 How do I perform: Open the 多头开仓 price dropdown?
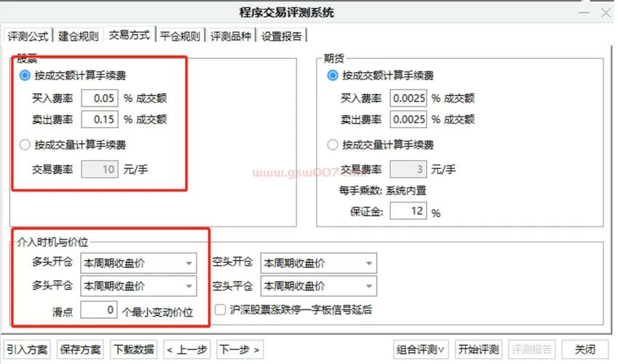click(138, 263)
